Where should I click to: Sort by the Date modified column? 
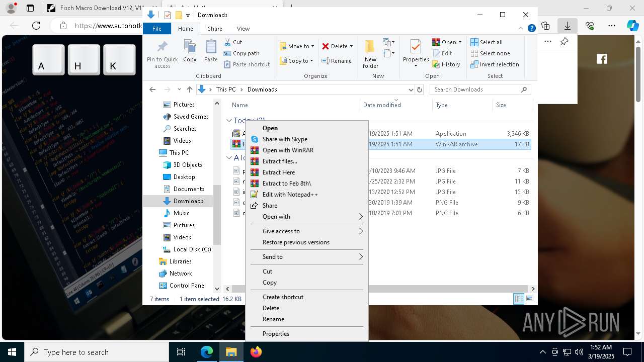[396, 105]
